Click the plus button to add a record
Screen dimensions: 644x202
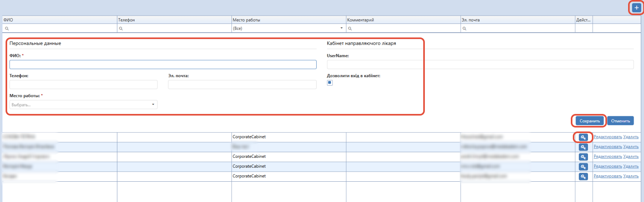[636, 8]
